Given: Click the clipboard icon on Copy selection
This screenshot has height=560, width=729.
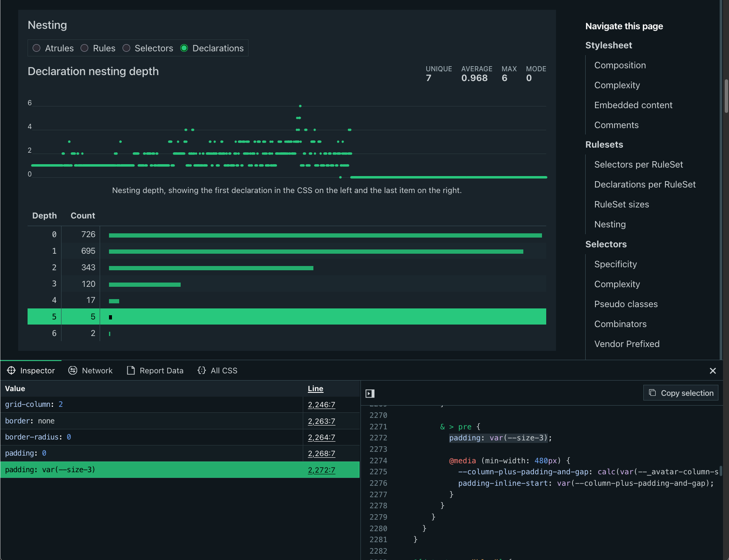Looking at the screenshot, I should click(652, 392).
